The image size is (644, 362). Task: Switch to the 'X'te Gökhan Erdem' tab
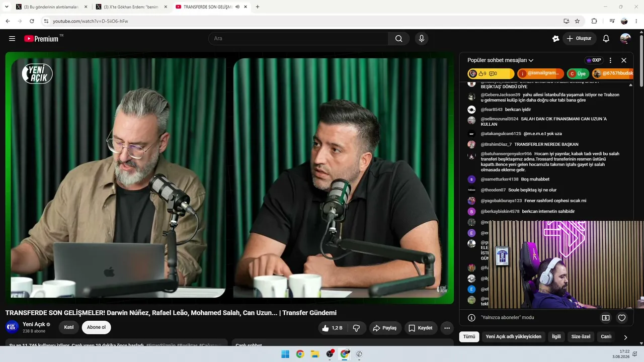coord(131,7)
